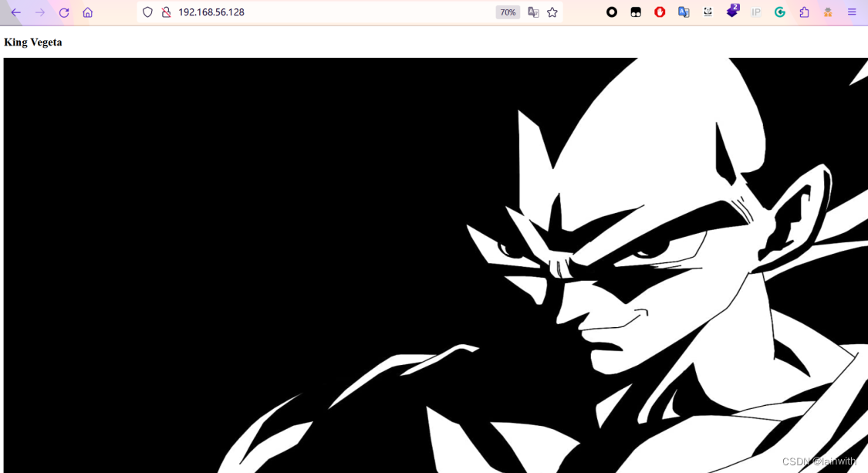The width and height of the screenshot is (868, 473).
Task: Open the black circle extension
Action: (612, 12)
